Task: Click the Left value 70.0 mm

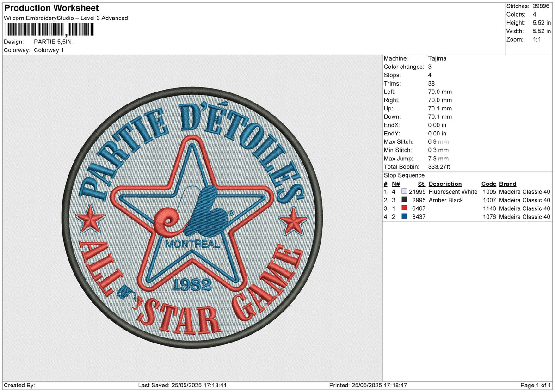Action: pos(440,92)
